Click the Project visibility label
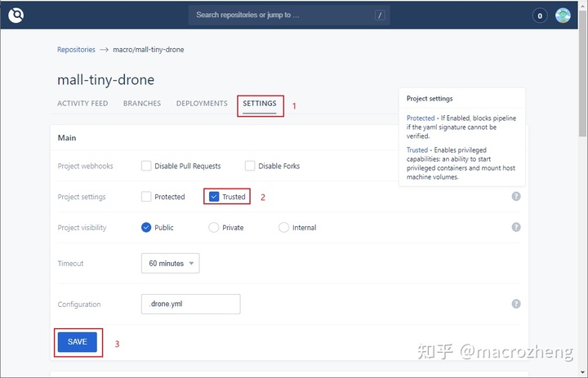 [82, 228]
